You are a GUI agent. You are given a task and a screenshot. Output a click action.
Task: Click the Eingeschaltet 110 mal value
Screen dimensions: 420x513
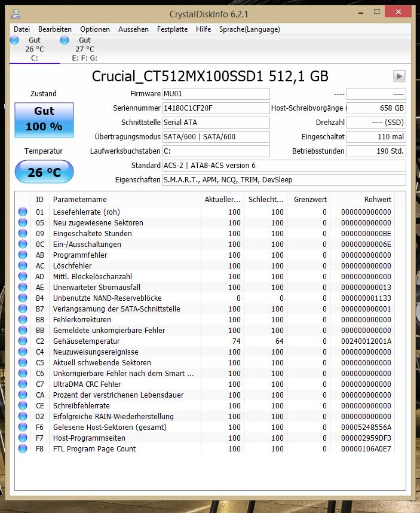(376, 137)
